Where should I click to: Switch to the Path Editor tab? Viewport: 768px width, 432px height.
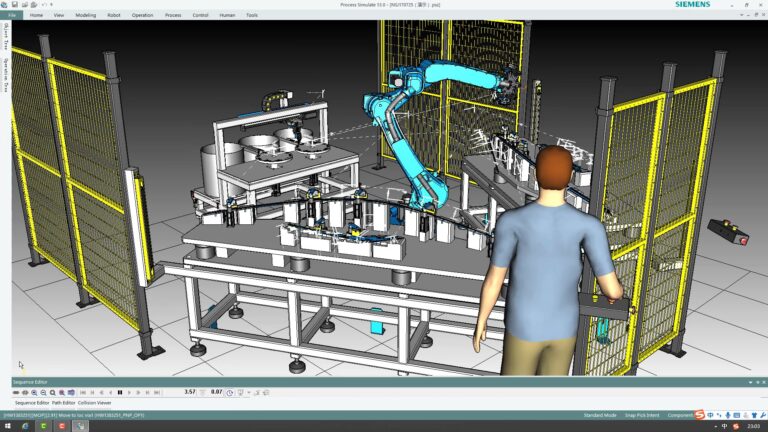[64, 403]
